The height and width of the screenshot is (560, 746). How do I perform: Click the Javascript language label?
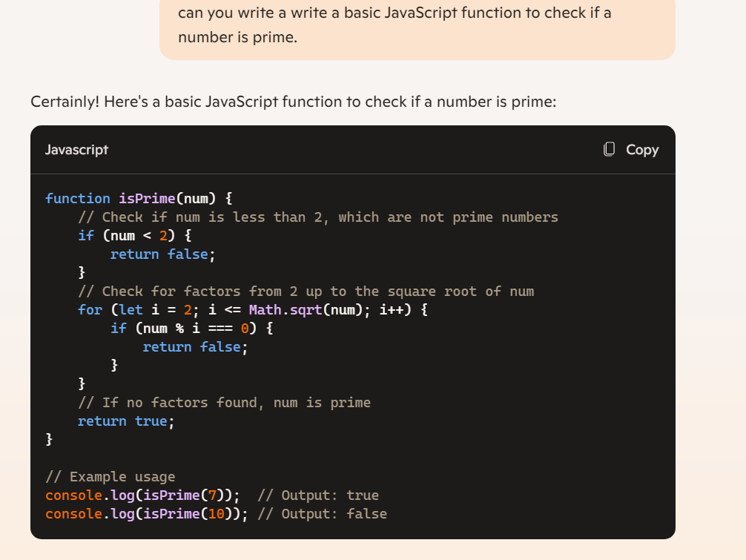pyautogui.click(x=76, y=150)
